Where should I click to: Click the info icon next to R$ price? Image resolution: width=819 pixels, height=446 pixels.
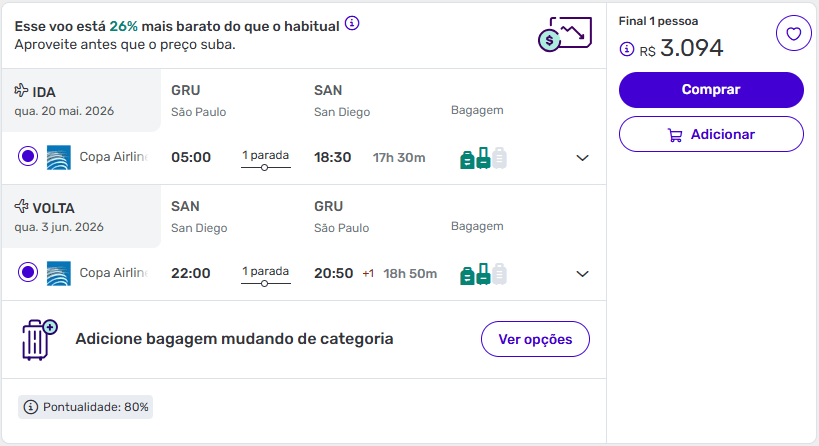(627, 49)
